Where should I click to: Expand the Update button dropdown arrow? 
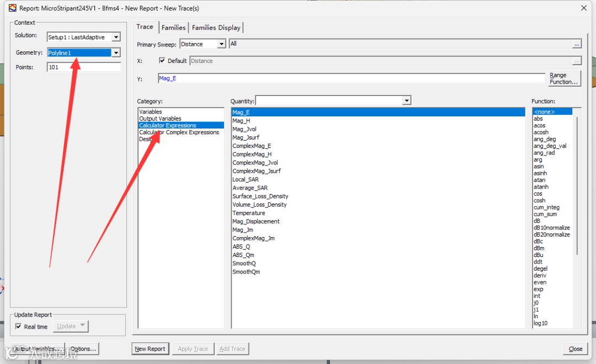point(82,325)
